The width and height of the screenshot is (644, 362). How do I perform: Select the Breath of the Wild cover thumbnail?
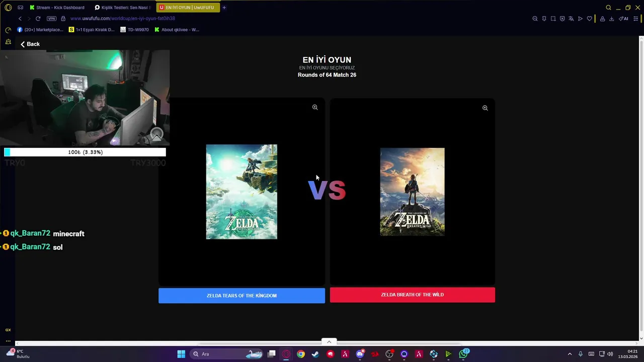coord(412,192)
